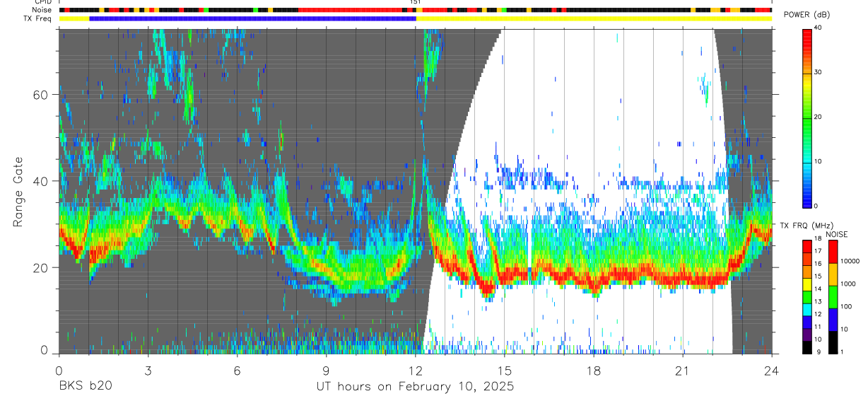Viewport: 868px width, 401px height.
Task: Click the black block of NOISE legend
Action: [833, 342]
